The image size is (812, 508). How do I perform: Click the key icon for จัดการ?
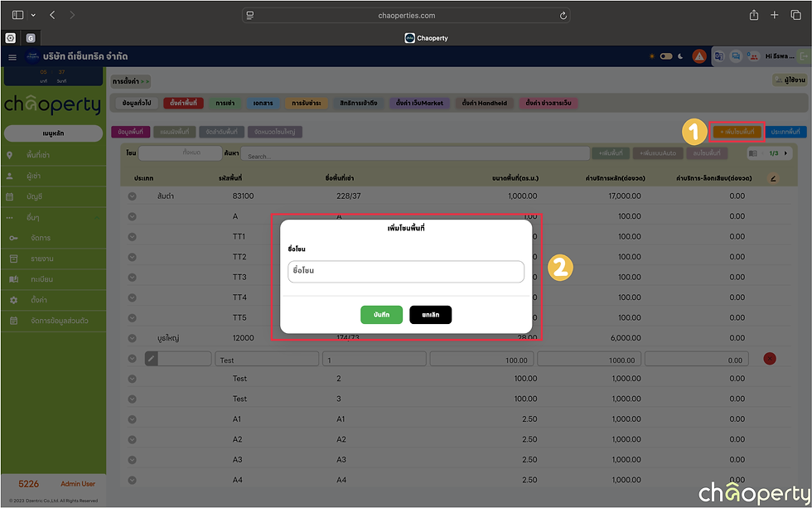coord(13,238)
